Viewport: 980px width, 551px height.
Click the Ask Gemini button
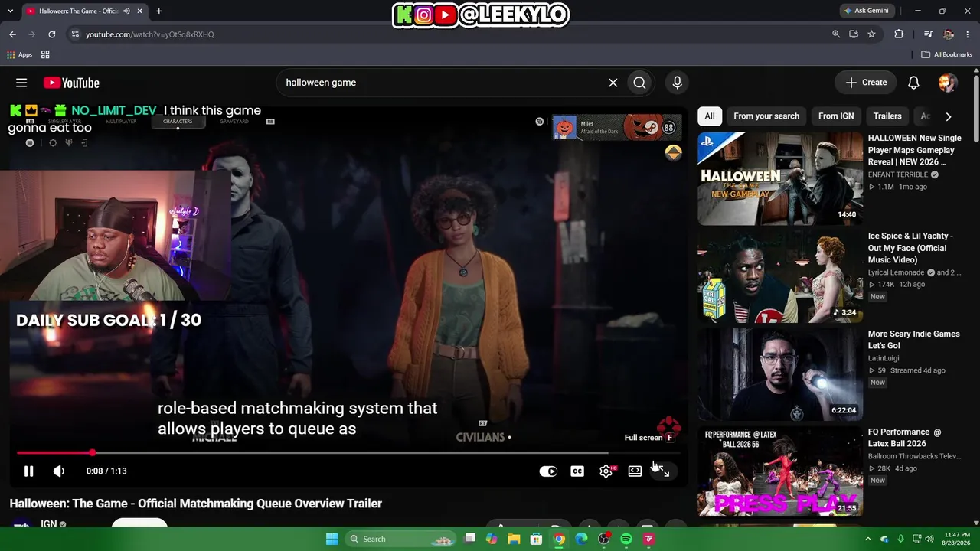[867, 11]
